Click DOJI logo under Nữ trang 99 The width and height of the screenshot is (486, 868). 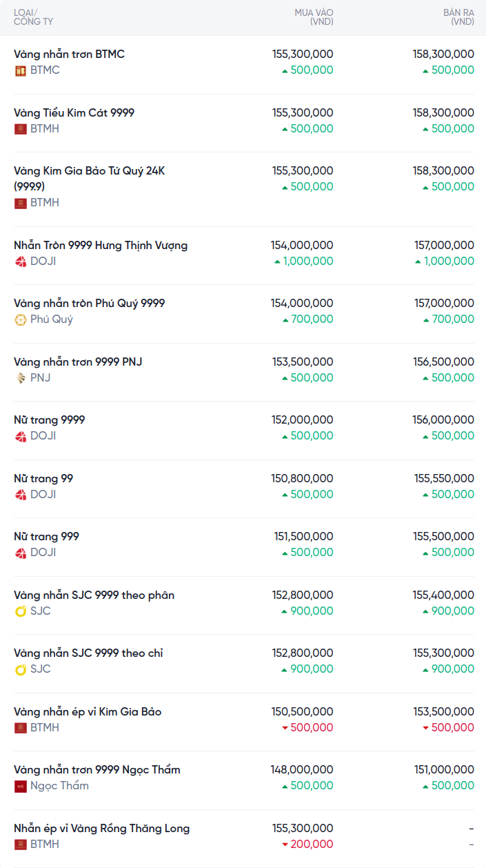(x=21, y=495)
